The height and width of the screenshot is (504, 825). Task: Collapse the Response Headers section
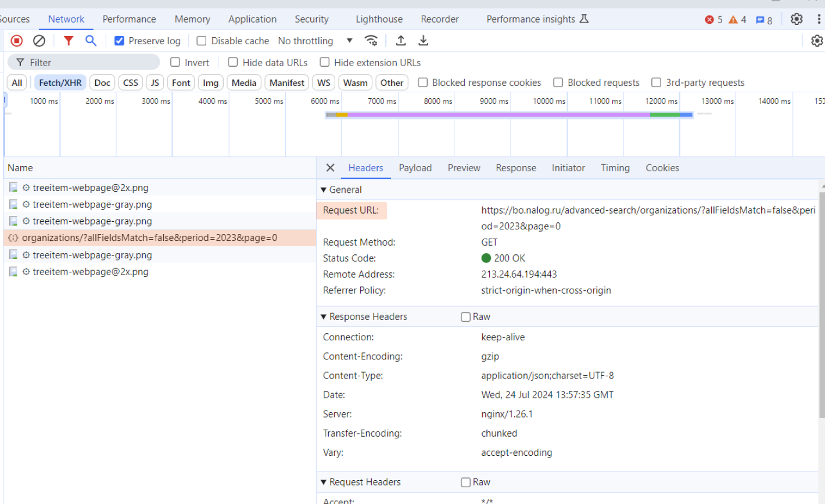(324, 316)
